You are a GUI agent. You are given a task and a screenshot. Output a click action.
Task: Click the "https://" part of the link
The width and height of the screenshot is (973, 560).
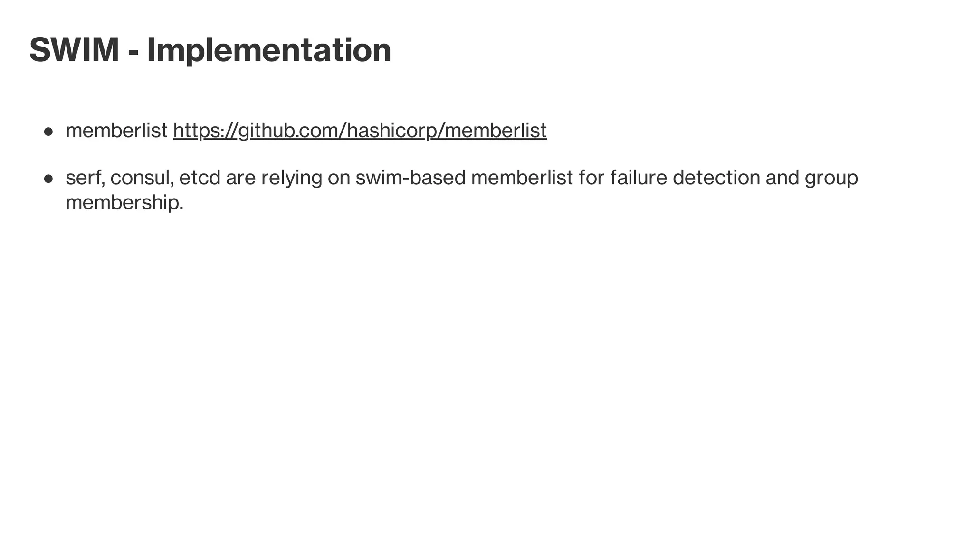coord(205,131)
